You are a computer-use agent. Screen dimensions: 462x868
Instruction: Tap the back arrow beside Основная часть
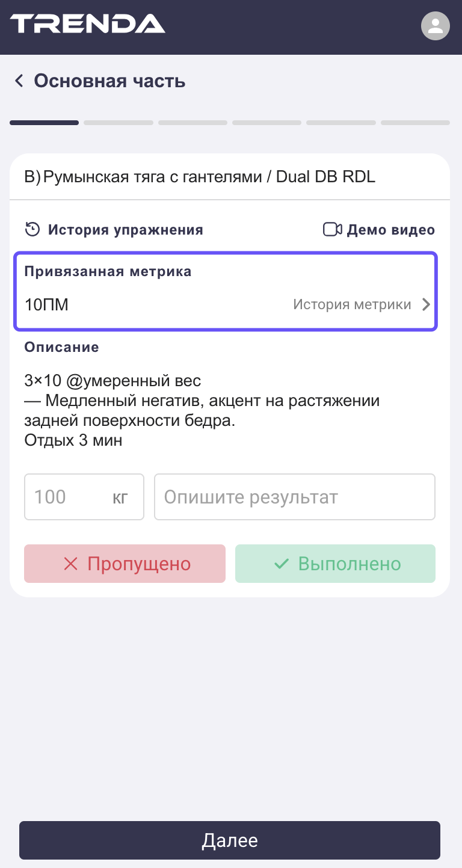(x=19, y=81)
